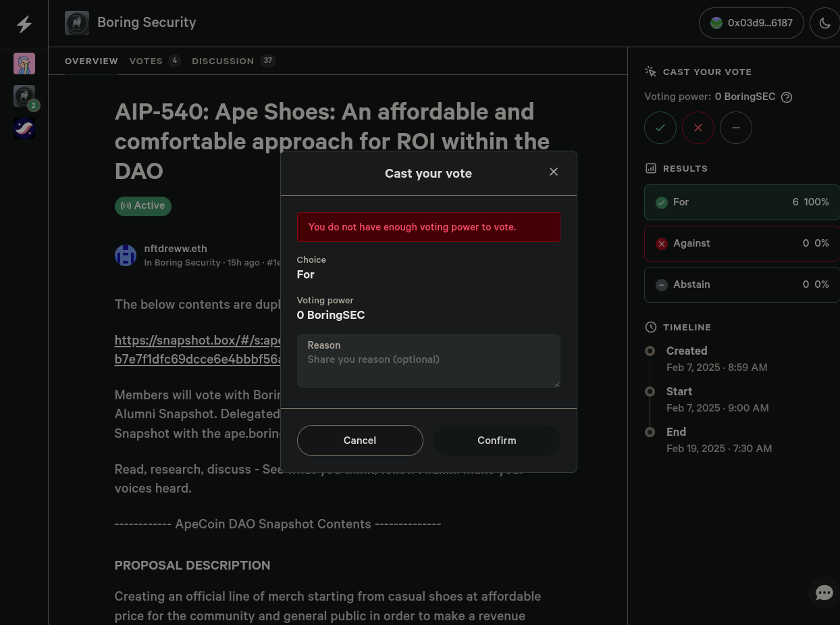Vote Against with the red X button

(698, 128)
